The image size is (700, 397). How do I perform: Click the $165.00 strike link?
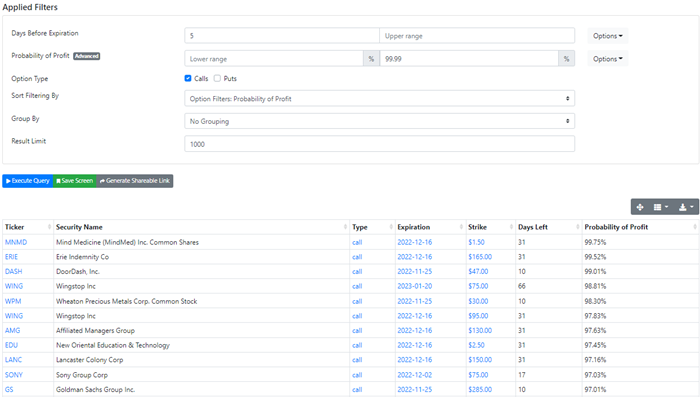click(x=480, y=257)
